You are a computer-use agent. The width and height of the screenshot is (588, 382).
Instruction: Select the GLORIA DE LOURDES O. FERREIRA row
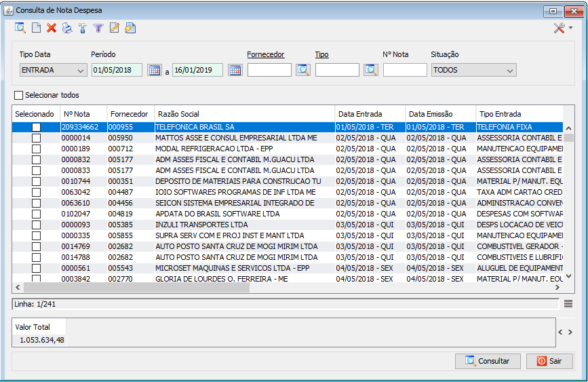click(288, 278)
